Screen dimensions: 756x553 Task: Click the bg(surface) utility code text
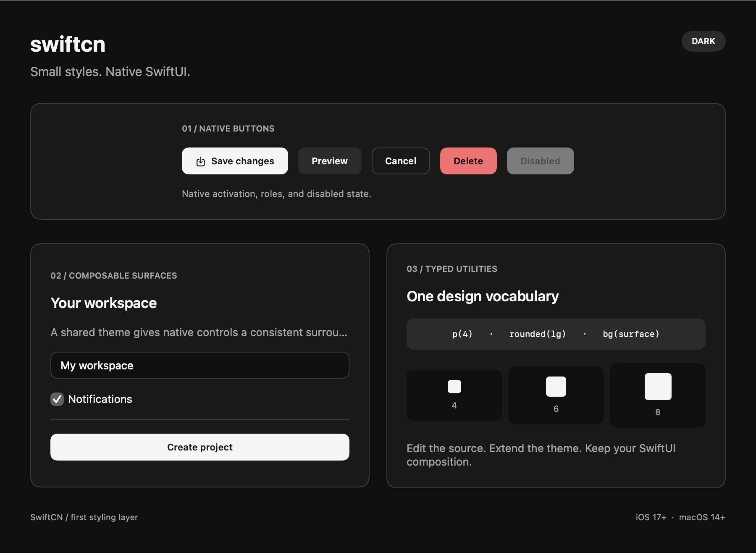click(631, 334)
